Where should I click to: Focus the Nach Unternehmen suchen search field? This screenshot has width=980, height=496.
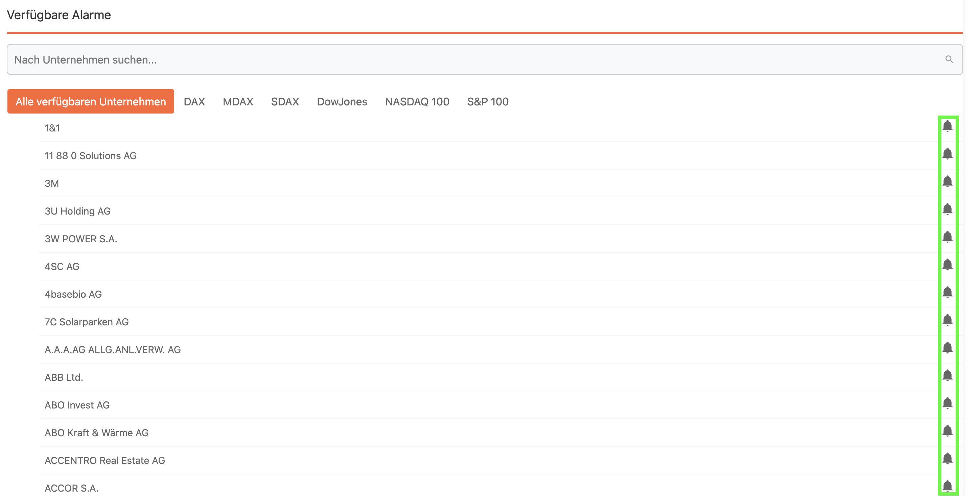(485, 60)
